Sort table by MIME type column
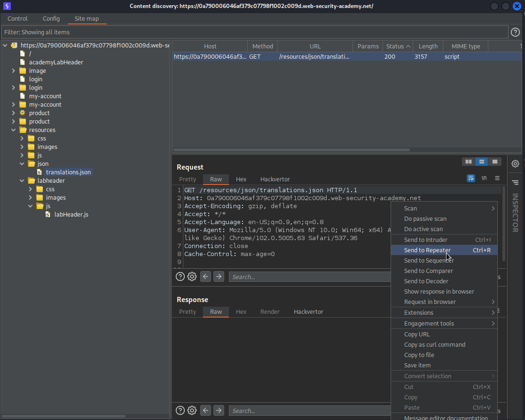Viewport: 525px width, 420px height. point(465,46)
